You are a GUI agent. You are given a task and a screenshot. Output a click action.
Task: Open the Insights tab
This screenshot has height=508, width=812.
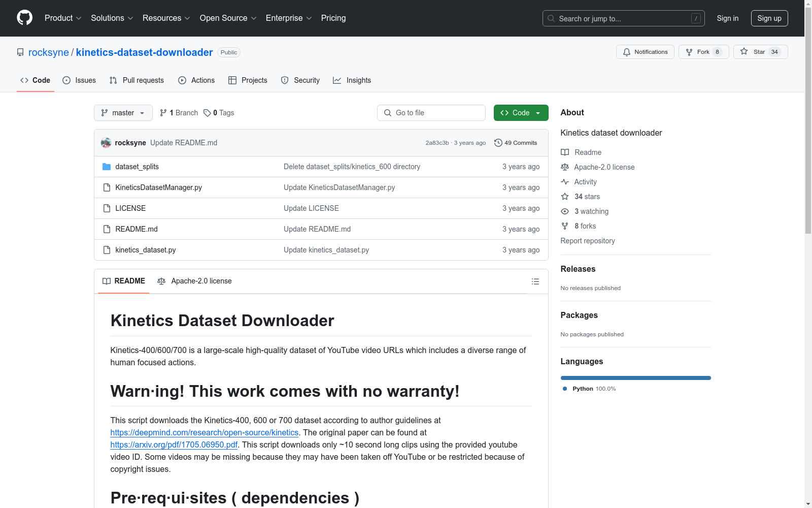tap(352, 80)
